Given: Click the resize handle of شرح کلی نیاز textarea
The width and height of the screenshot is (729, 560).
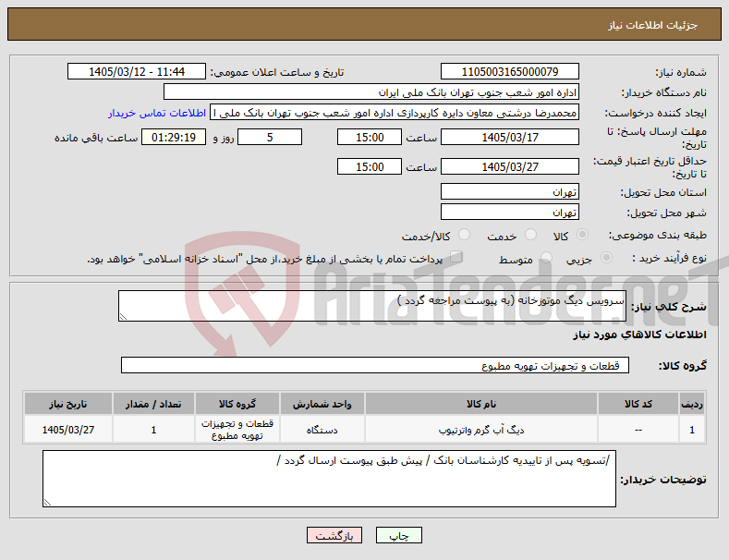Looking at the screenshot, I should [x=123, y=317].
